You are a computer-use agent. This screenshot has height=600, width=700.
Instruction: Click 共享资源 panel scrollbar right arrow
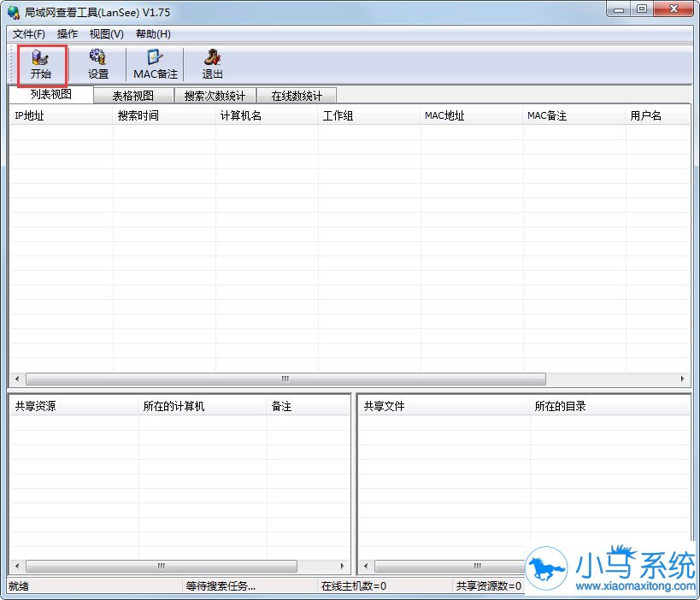point(342,566)
